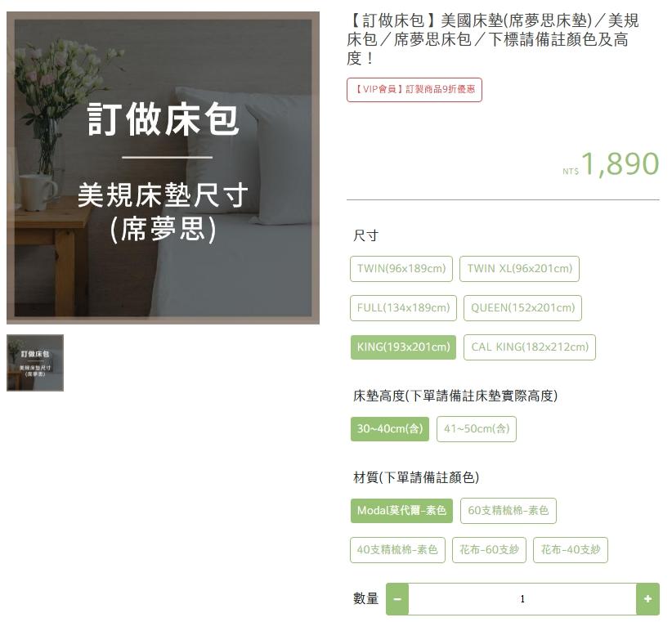Click the selected KING(193x201cm) size
The width and height of the screenshot is (672, 622).
[403, 347]
